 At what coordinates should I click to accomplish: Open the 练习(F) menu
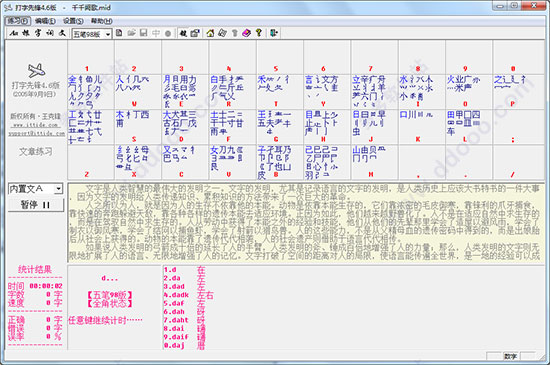[x=18, y=21]
